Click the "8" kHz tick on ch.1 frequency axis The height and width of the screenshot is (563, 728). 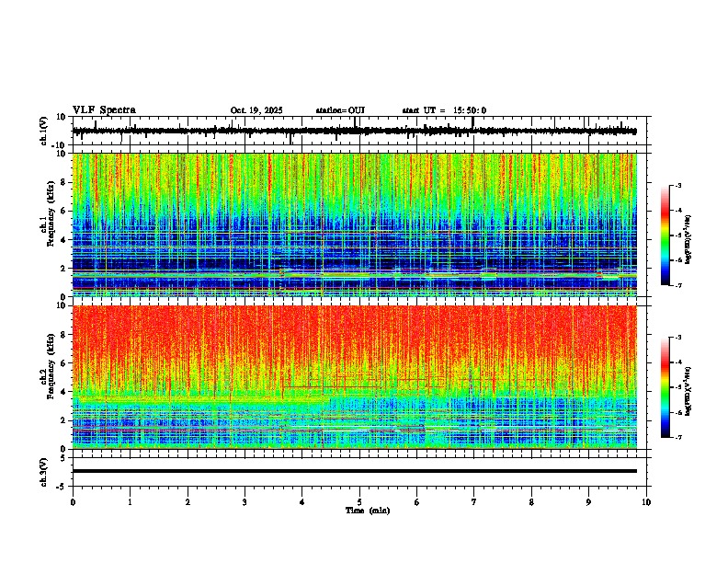[63, 182]
